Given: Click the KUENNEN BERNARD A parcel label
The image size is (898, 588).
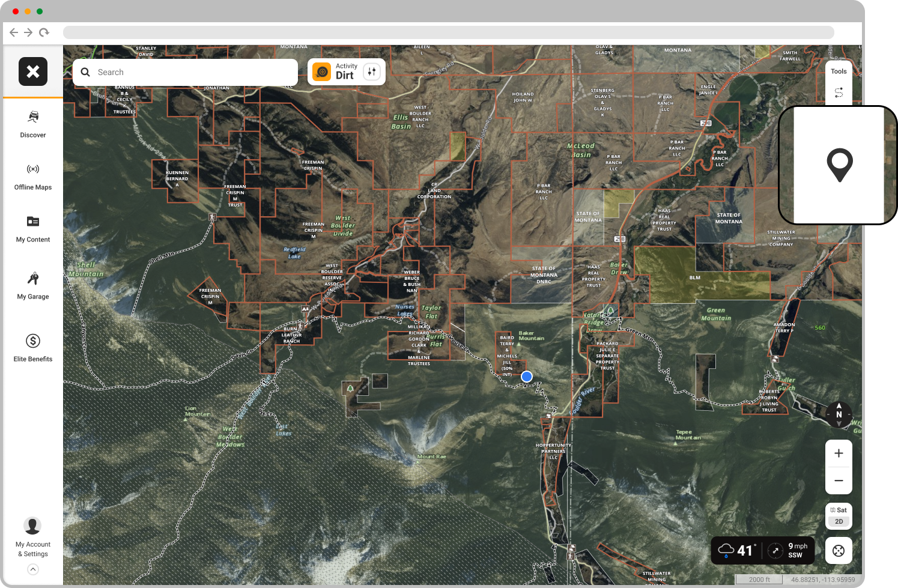Looking at the screenshot, I should point(177,179).
